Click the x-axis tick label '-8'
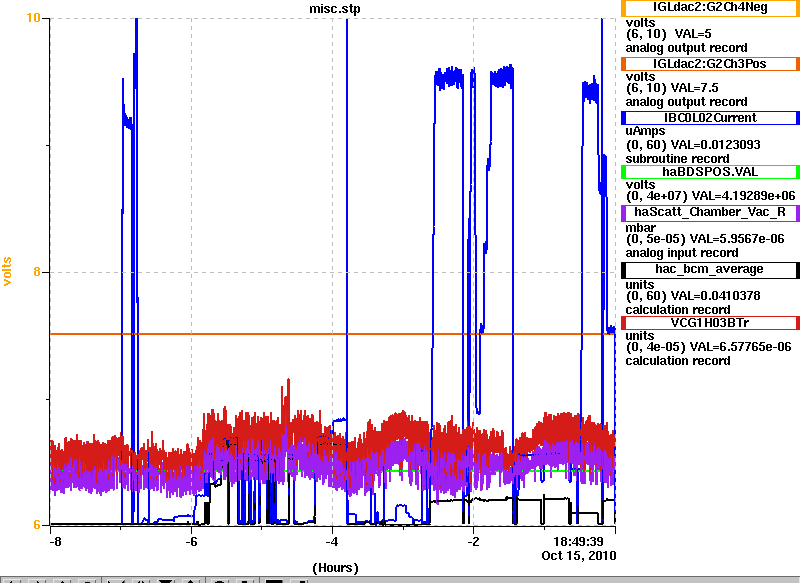Screen dimensions: 800x583 (55, 542)
